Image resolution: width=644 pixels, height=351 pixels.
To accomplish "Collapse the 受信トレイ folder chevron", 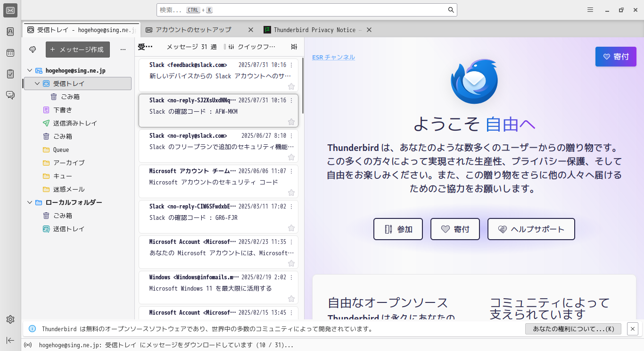I will click(38, 84).
